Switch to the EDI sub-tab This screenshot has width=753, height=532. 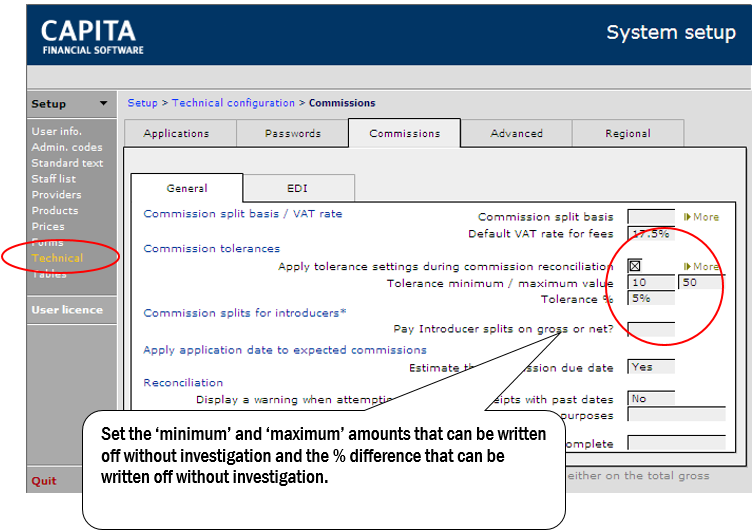[299, 188]
